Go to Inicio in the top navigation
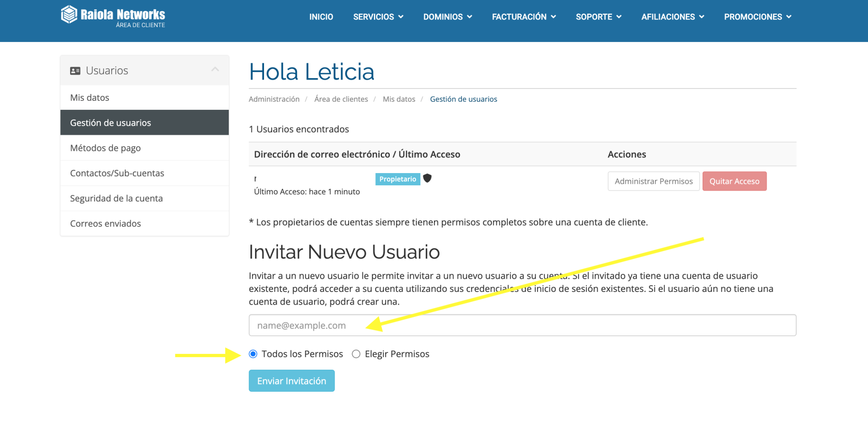 pos(321,17)
